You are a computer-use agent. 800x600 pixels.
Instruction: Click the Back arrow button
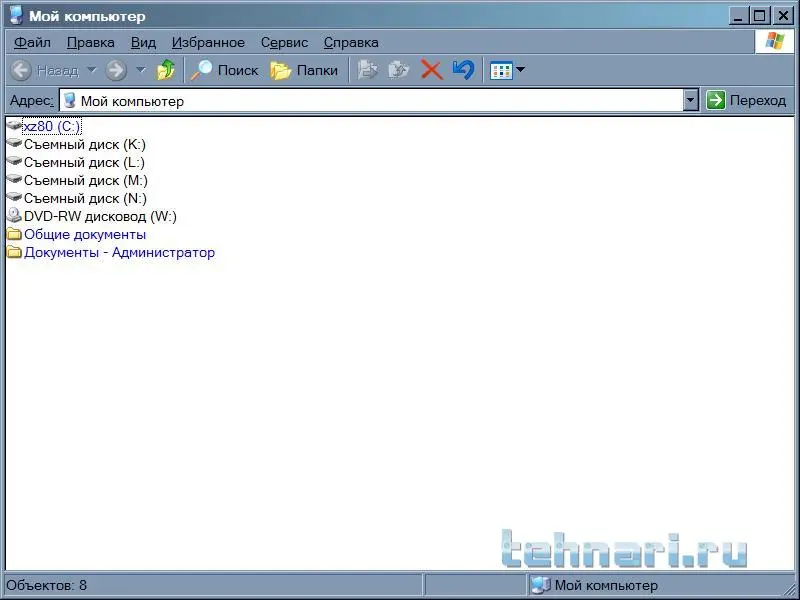point(21,70)
